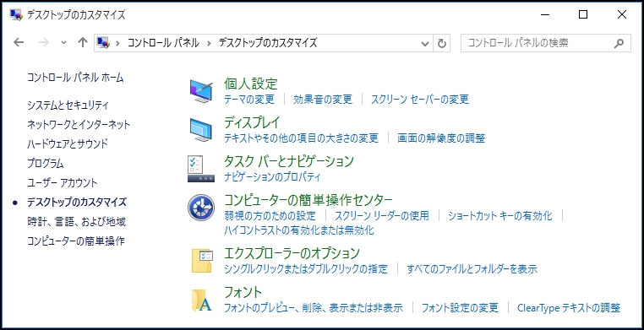
Task: Open スクリーン セーバーの変更 link
Action: (420, 100)
